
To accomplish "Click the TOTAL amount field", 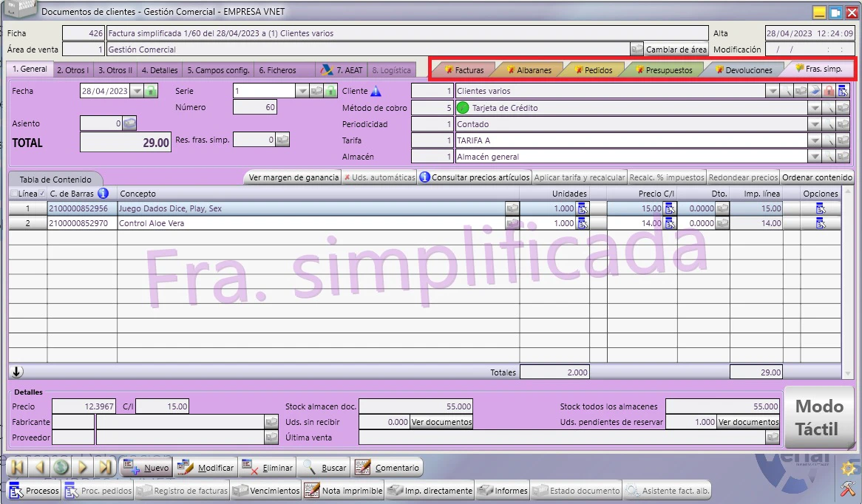I will point(126,143).
